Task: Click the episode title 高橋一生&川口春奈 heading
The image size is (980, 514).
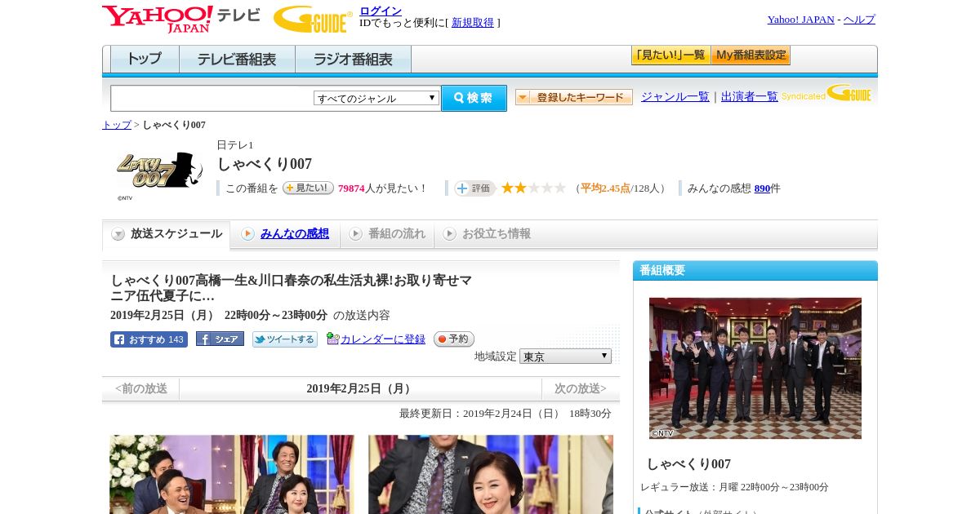Action: click(291, 288)
